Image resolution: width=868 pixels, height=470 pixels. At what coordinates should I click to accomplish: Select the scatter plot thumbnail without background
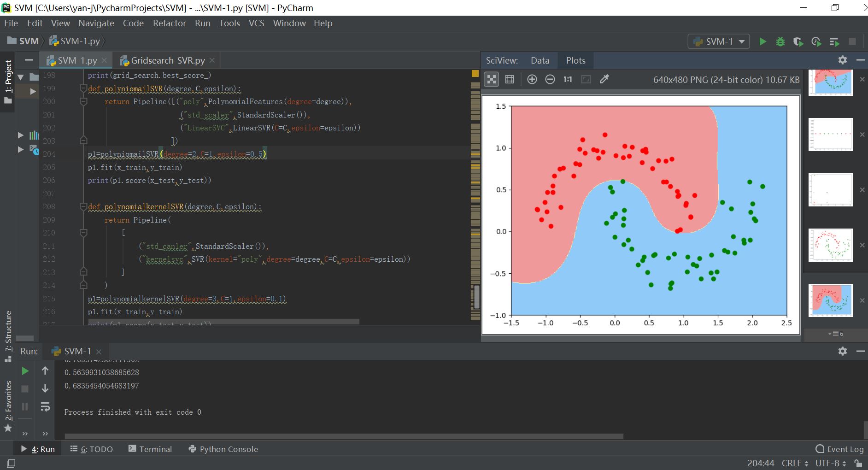(x=830, y=245)
